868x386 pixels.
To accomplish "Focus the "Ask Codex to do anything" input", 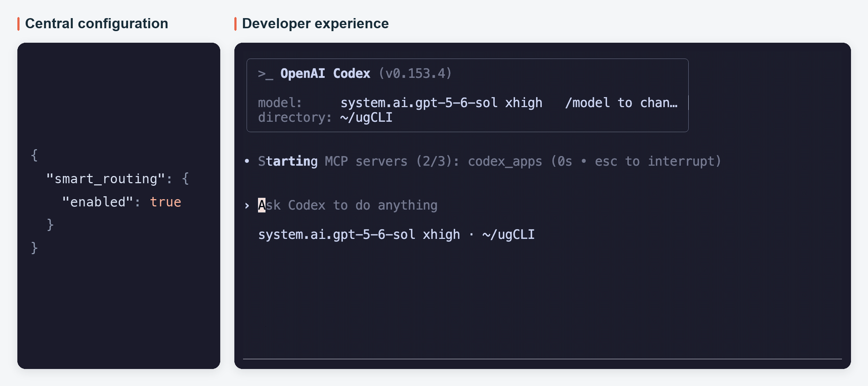I will coord(348,205).
